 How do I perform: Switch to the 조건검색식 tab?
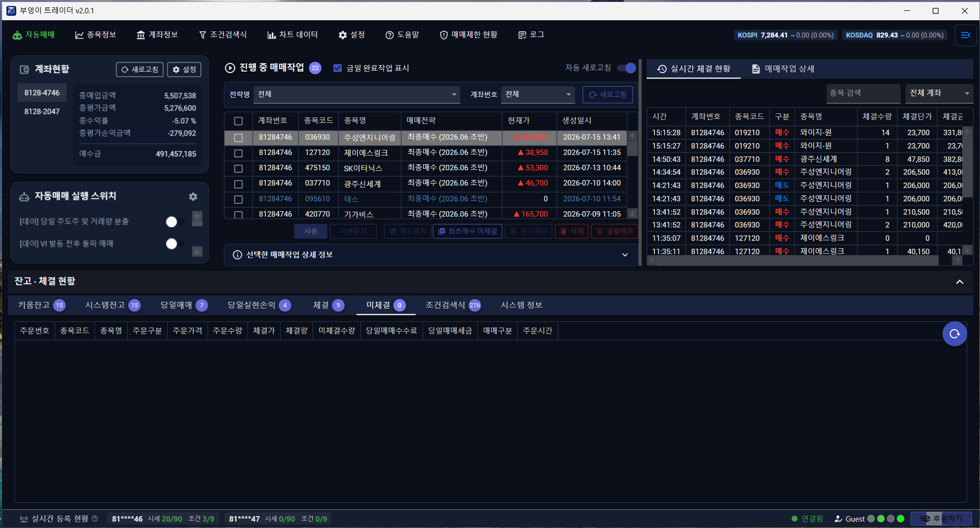pos(453,305)
